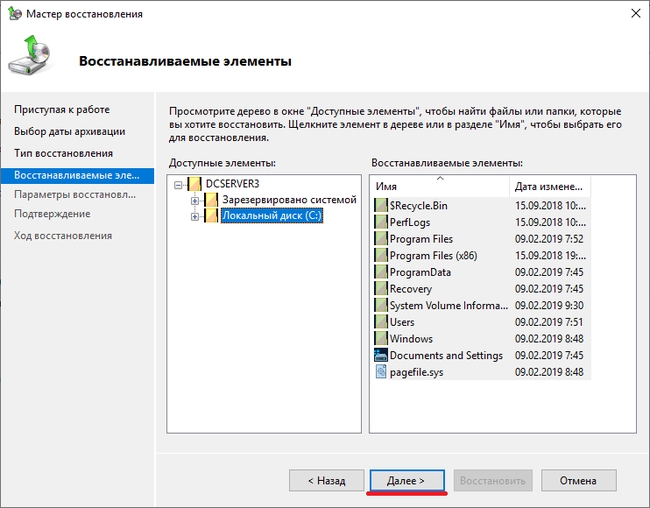This screenshot has width=650, height=508.
Task: Expand the Зарезервировано системой node
Action: tap(195, 201)
